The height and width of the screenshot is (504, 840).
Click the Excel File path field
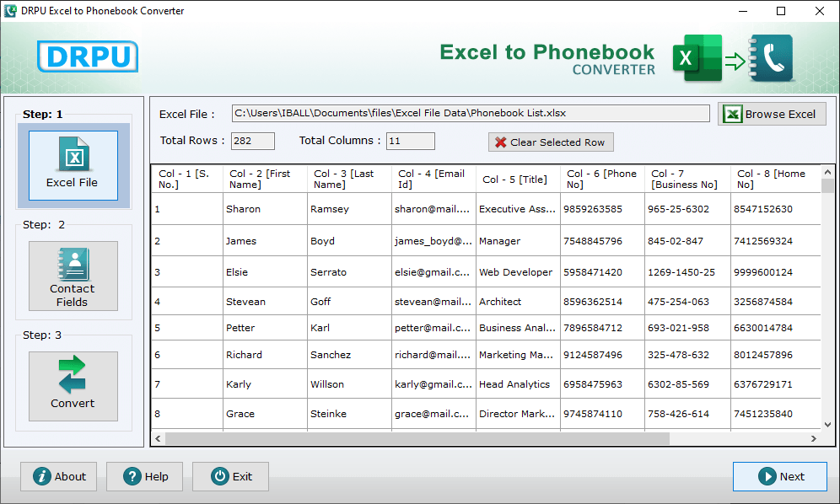471,113
